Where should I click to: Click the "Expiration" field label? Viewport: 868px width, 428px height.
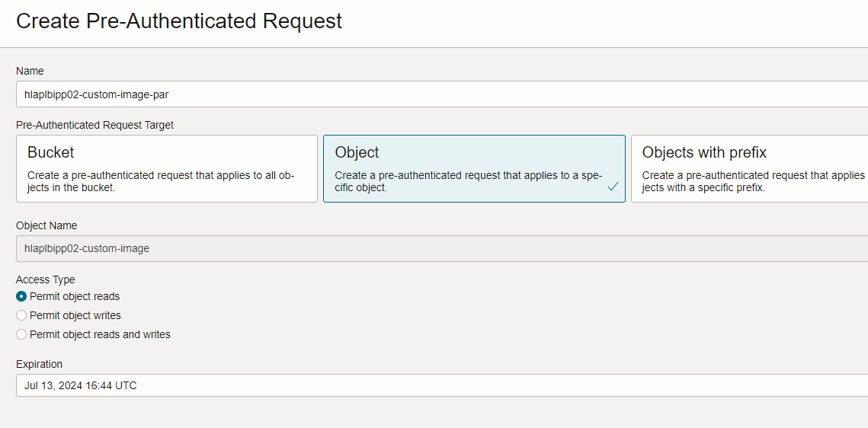[39, 364]
